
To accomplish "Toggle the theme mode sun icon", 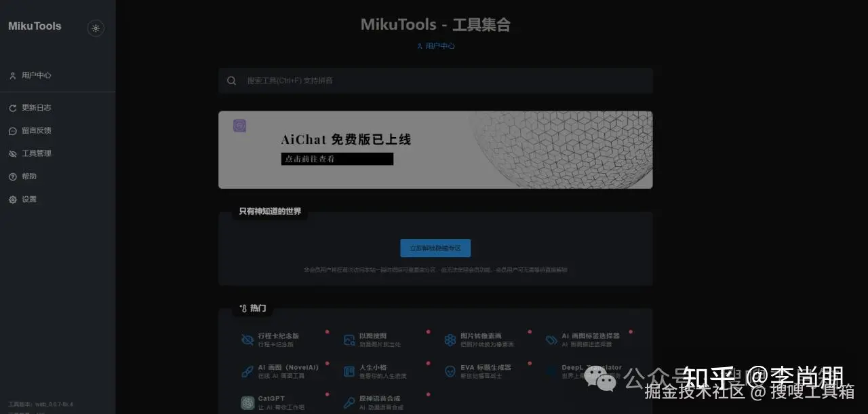I will (96, 28).
